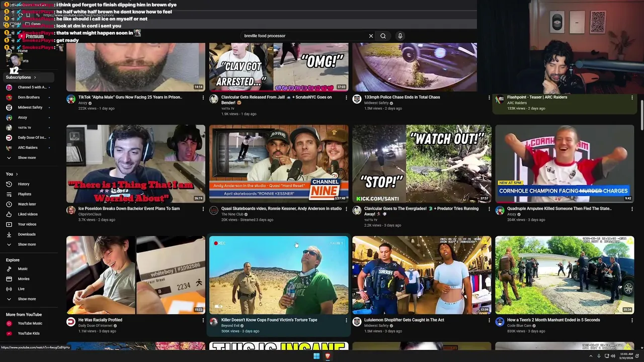
Task: Open ClipsVonClaus channel name link
Action: [90, 214]
